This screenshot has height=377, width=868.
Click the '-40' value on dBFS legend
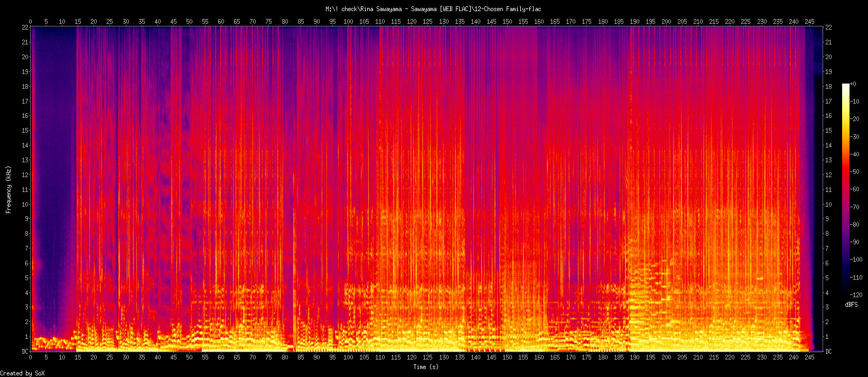(x=854, y=154)
